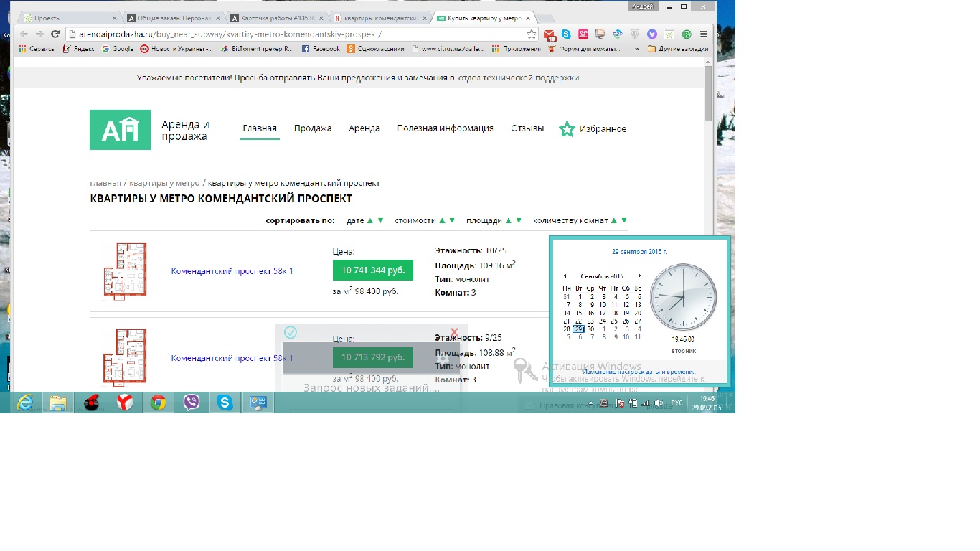
Task: Click the network signal icon in tray
Action: 645,403
